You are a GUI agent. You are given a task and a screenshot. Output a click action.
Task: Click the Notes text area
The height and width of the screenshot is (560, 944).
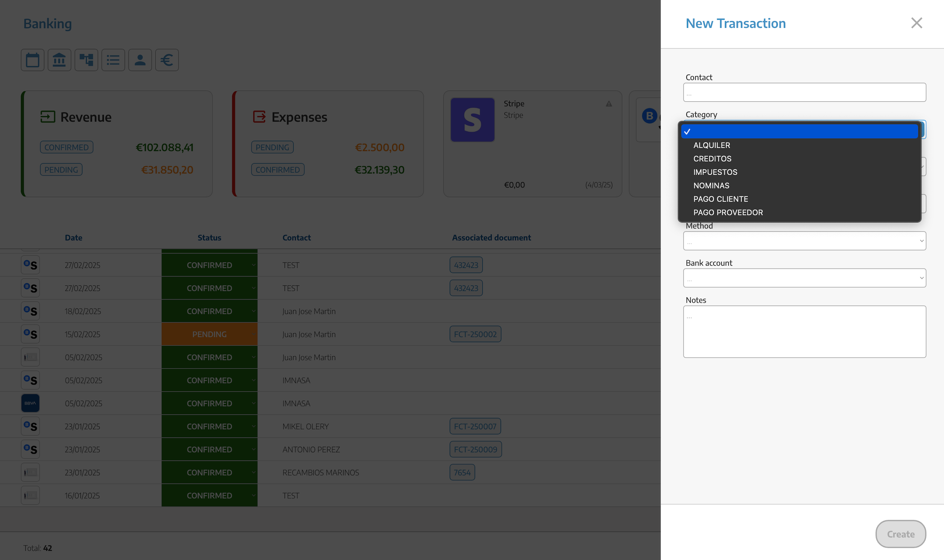(x=804, y=332)
